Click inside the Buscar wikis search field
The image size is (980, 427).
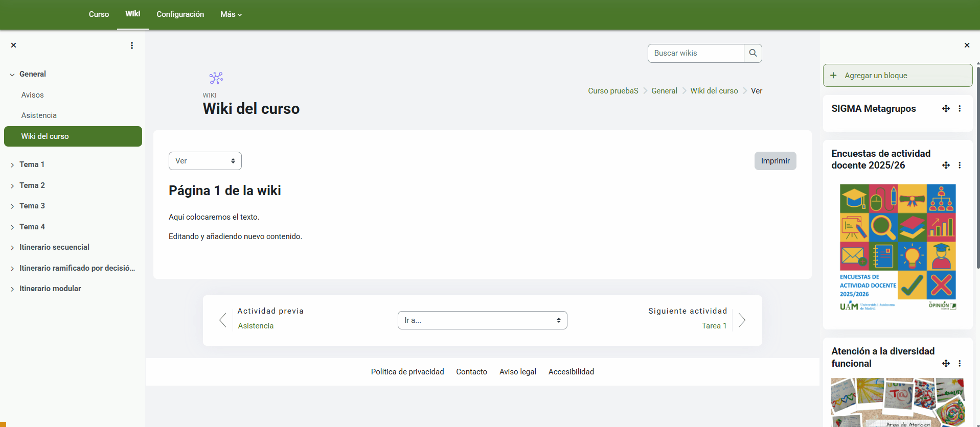point(695,53)
